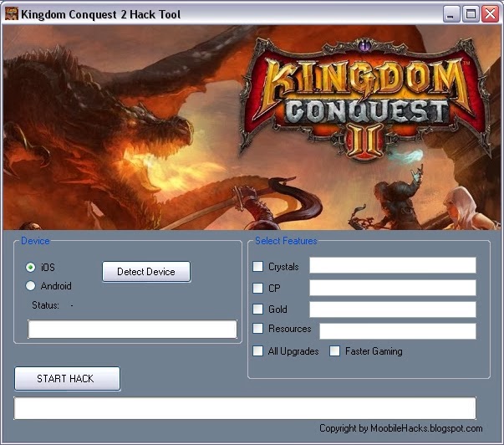The height and width of the screenshot is (445, 504).
Task: Click the Resources amount input field
Action: (x=398, y=331)
